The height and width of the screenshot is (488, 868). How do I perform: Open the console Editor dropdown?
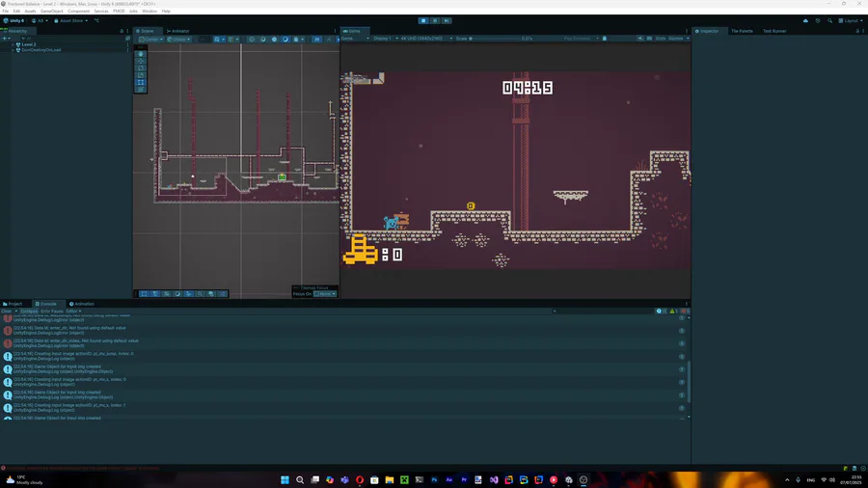(x=73, y=311)
